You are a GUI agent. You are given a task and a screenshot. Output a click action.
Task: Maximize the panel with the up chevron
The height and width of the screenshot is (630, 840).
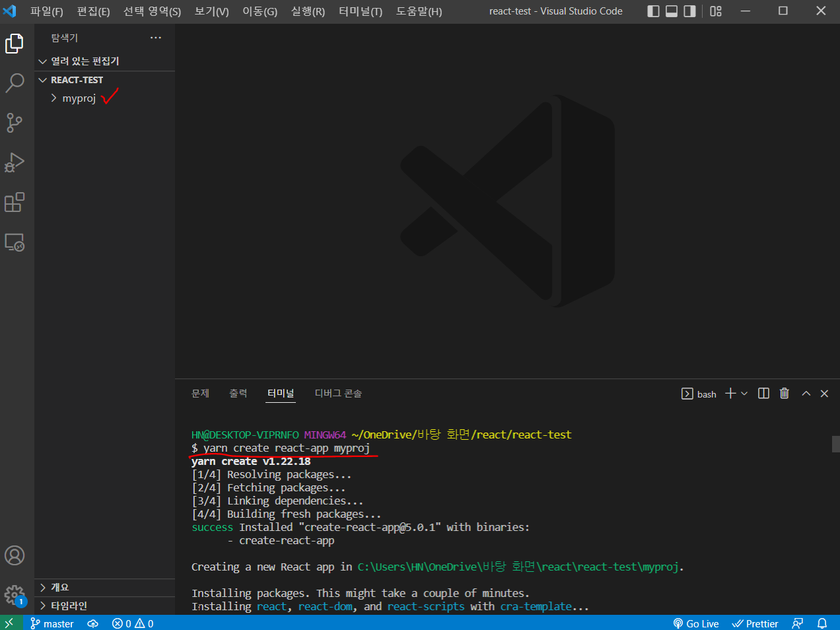pos(806,394)
